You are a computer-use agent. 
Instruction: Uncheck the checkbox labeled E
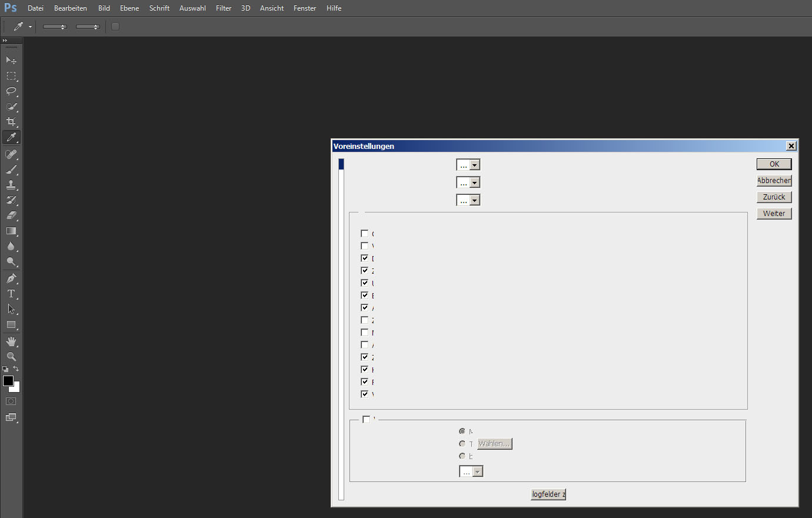[x=365, y=295]
